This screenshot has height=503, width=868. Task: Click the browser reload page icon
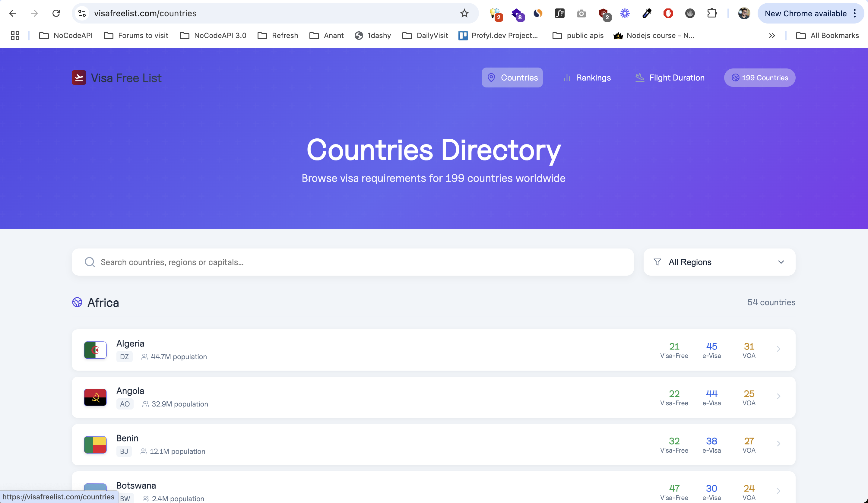pyautogui.click(x=56, y=14)
